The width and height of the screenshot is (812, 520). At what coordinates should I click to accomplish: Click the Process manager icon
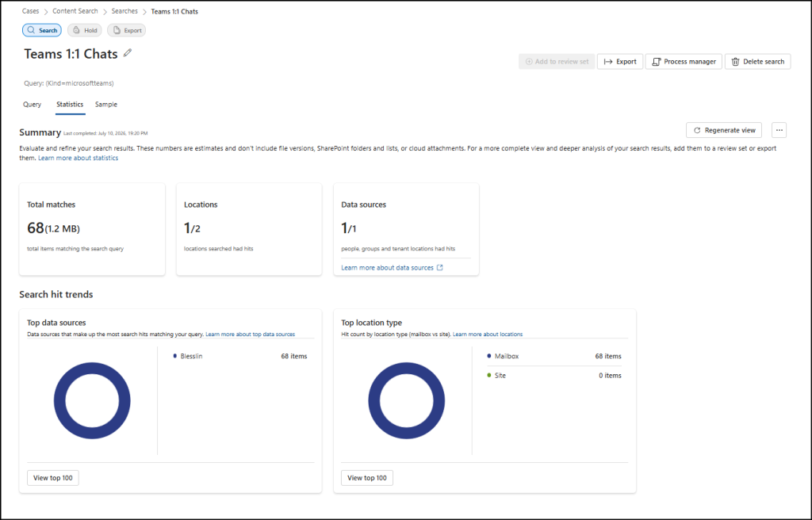pyautogui.click(x=656, y=62)
